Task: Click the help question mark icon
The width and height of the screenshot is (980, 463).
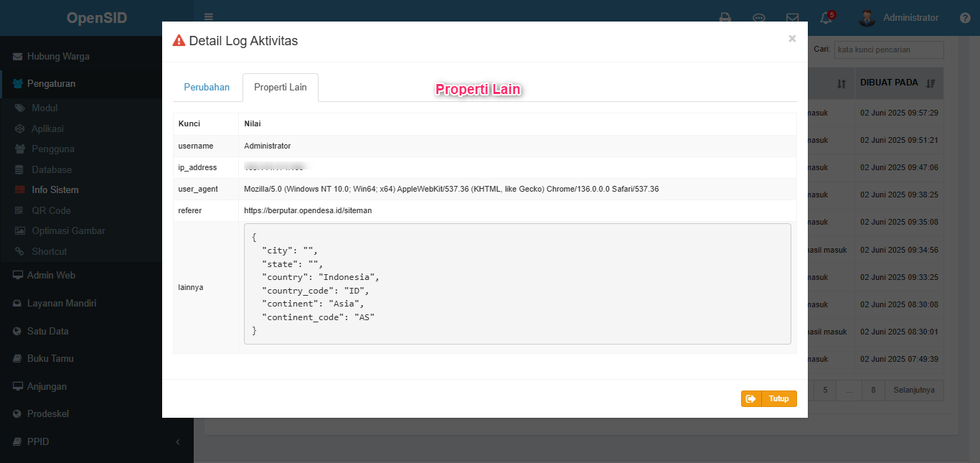Action: [x=965, y=18]
